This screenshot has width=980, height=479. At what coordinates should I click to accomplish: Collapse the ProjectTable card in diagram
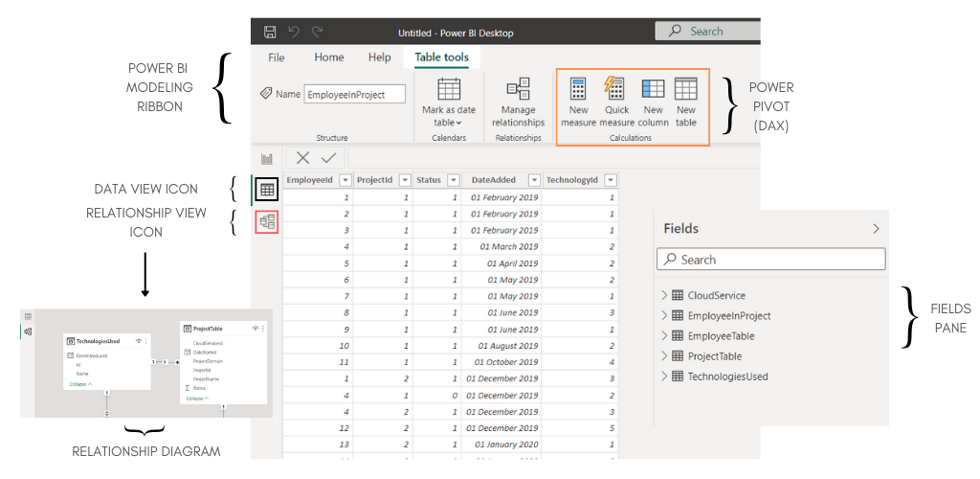click(198, 398)
